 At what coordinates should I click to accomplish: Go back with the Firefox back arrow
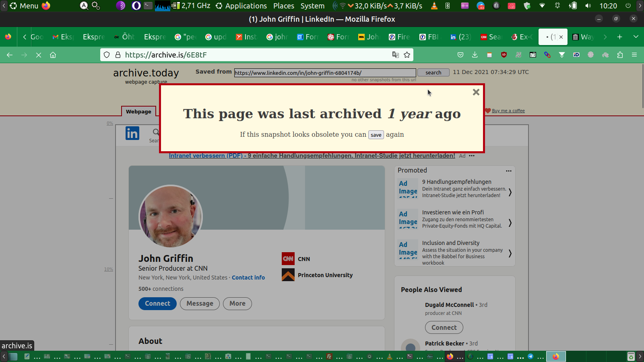click(x=10, y=55)
